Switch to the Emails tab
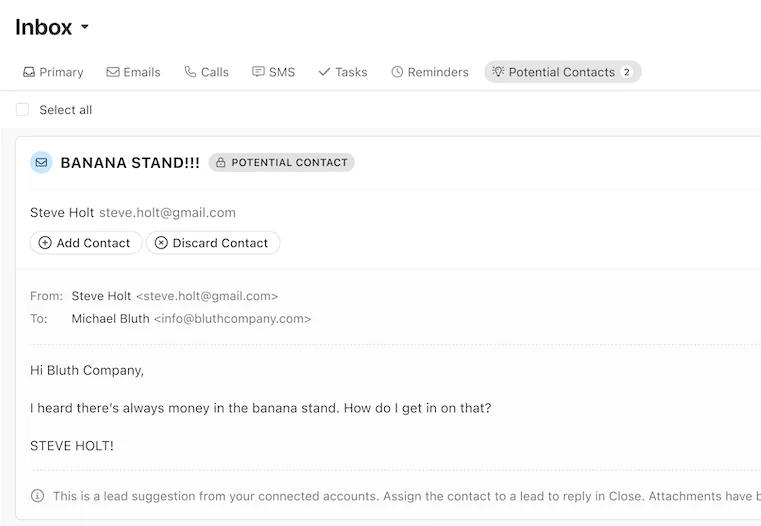Image resolution: width=761 pixels, height=526 pixels. (x=133, y=72)
